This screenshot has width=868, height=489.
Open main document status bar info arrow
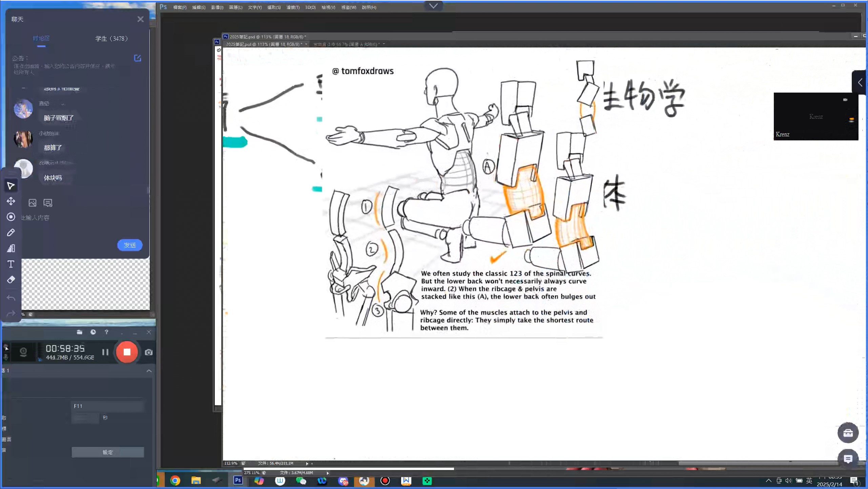tap(307, 464)
